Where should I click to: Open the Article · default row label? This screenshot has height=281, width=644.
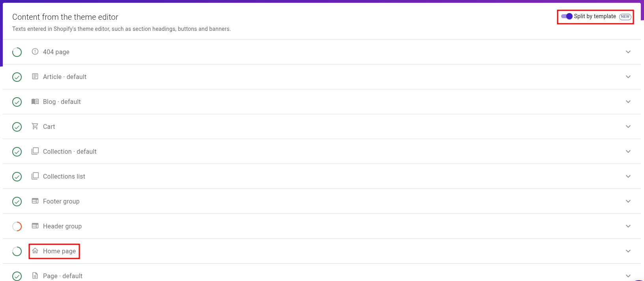tap(65, 77)
